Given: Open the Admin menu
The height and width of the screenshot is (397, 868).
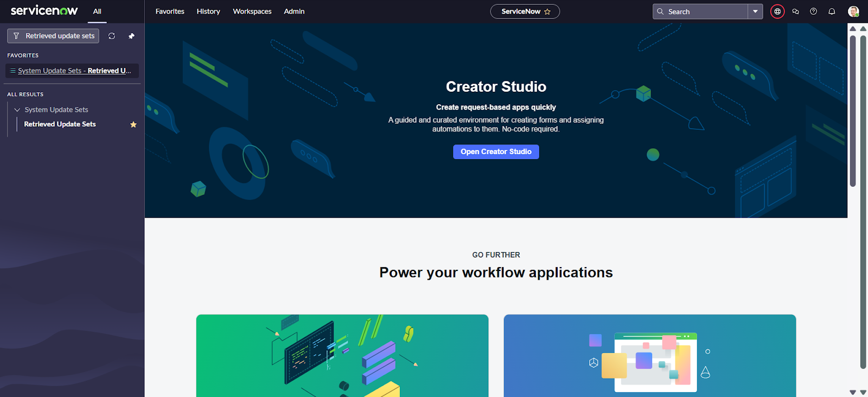Looking at the screenshot, I should [294, 11].
